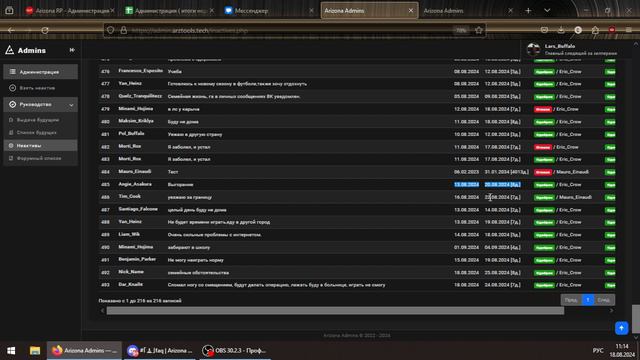Image resolution: width=640 pixels, height=360 pixels.
Task: Click the Benjamin_Parker name cell
Action: pyautogui.click(x=137, y=260)
